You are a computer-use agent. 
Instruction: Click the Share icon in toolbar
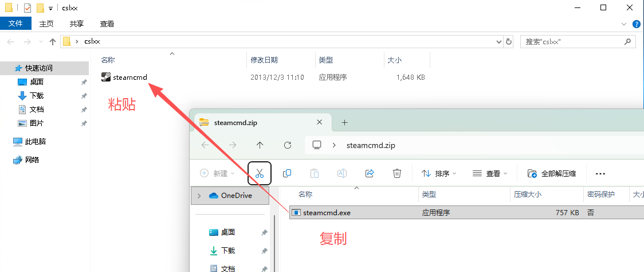tap(370, 173)
